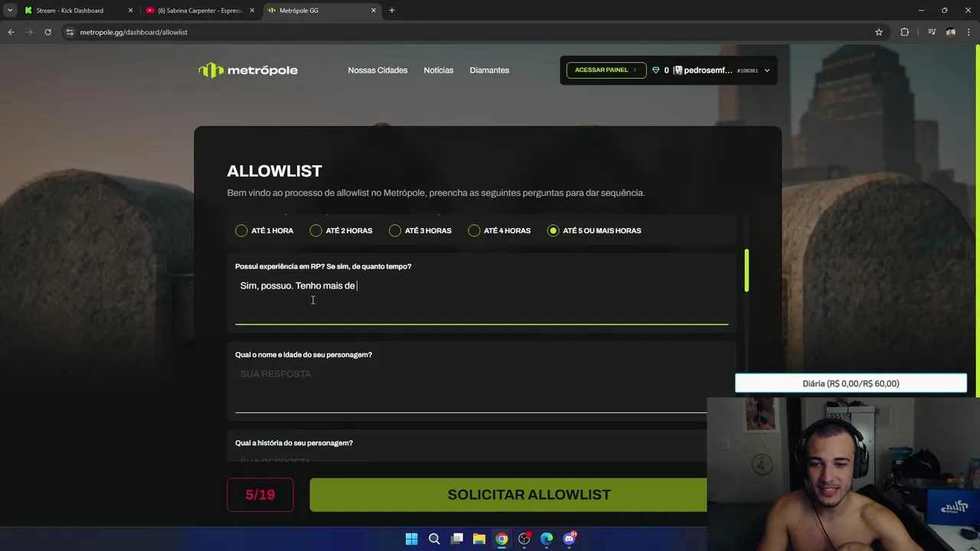Open File Explorer from taskbar
The width and height of the screenshot is (980, 551).
coord(479,539)
